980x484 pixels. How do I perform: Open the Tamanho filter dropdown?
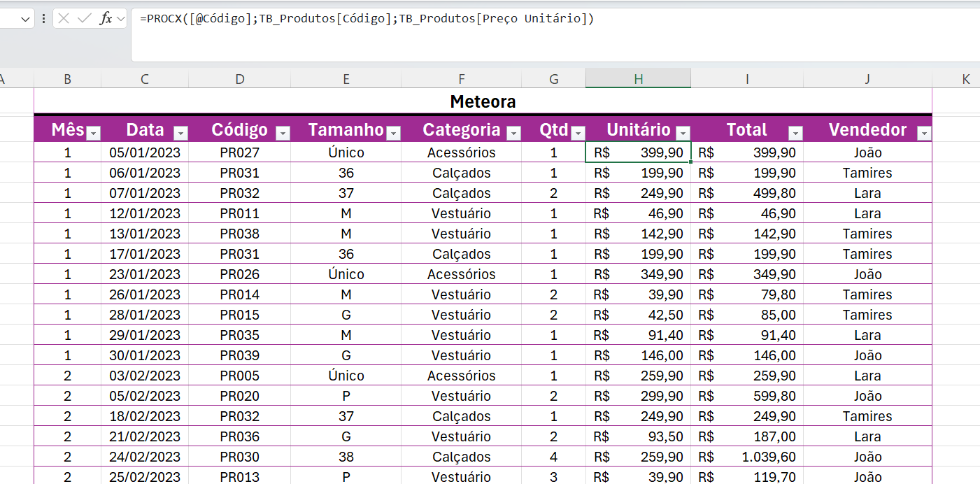393,133
